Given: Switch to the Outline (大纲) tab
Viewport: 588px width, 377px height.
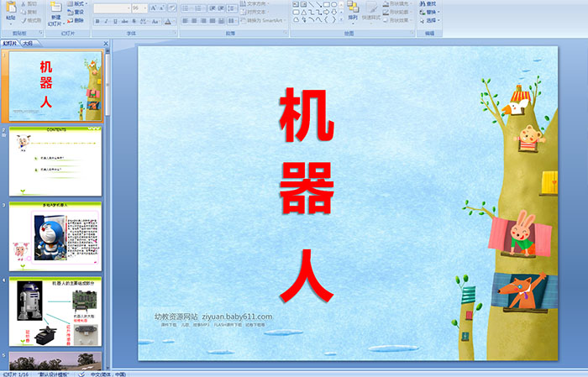Looking at the screenshot, I should [x=29, y=42].
